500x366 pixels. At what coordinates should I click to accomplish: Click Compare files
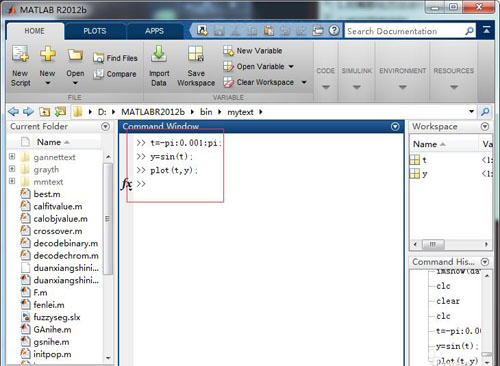[x=115, y=74]
